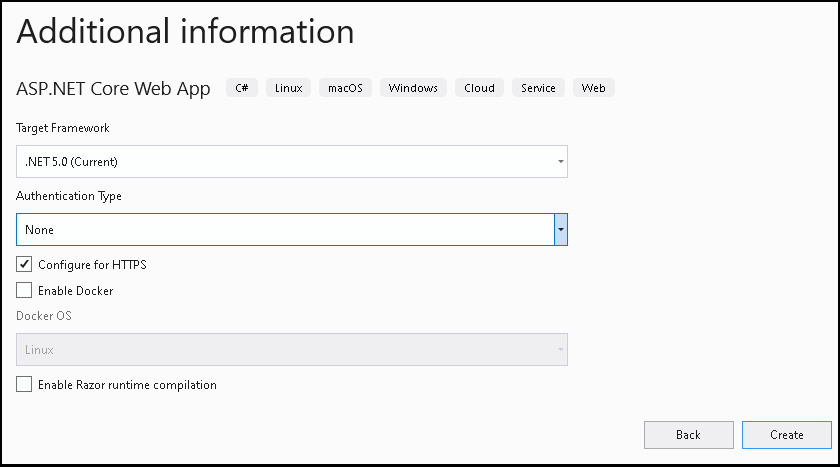Select the Web tag
840x467 pixels.
click(x=594, y=88)
